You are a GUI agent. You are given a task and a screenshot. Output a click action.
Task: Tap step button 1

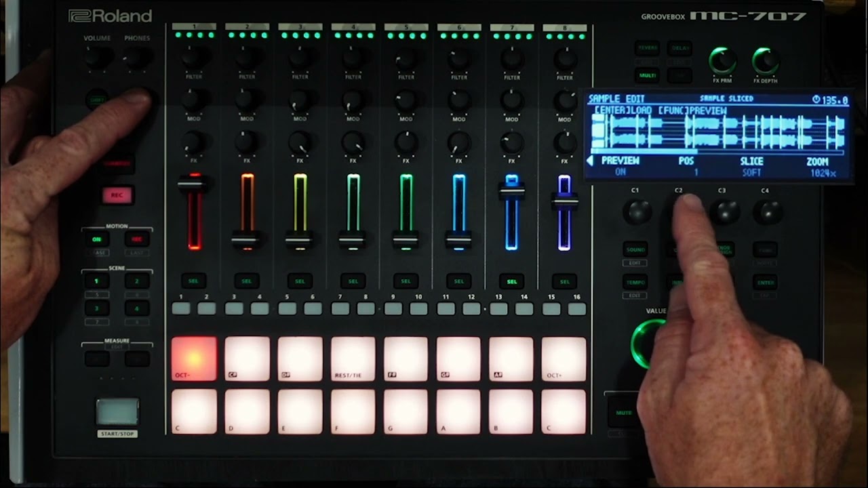pos(181,308)
